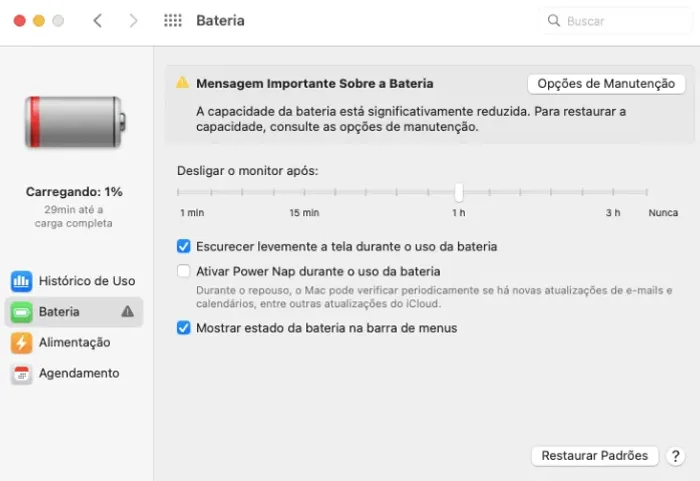The image size is (700, 481).
Task: Disable Escurecer levemente a tela checkbox
Action: point(183,246)
